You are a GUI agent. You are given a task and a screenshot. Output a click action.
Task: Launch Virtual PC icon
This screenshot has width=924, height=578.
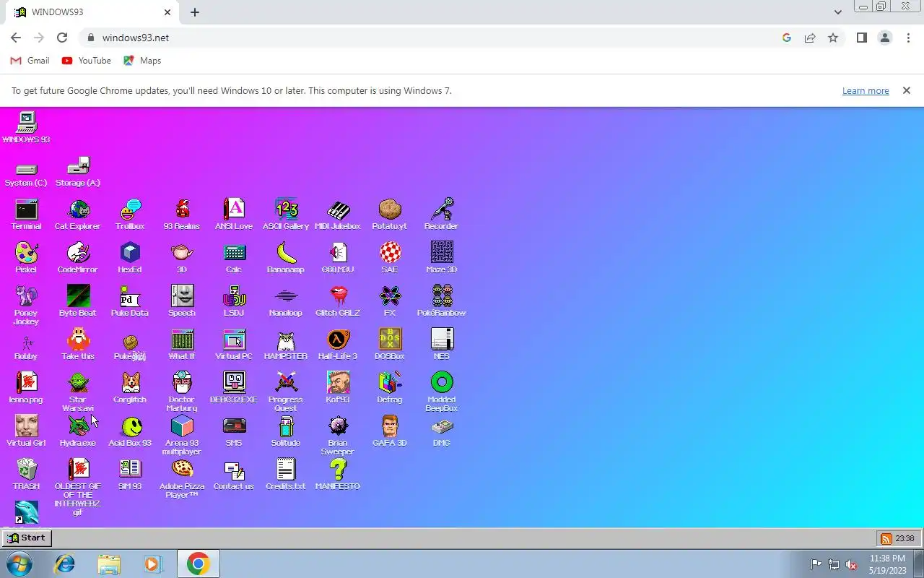234,345
